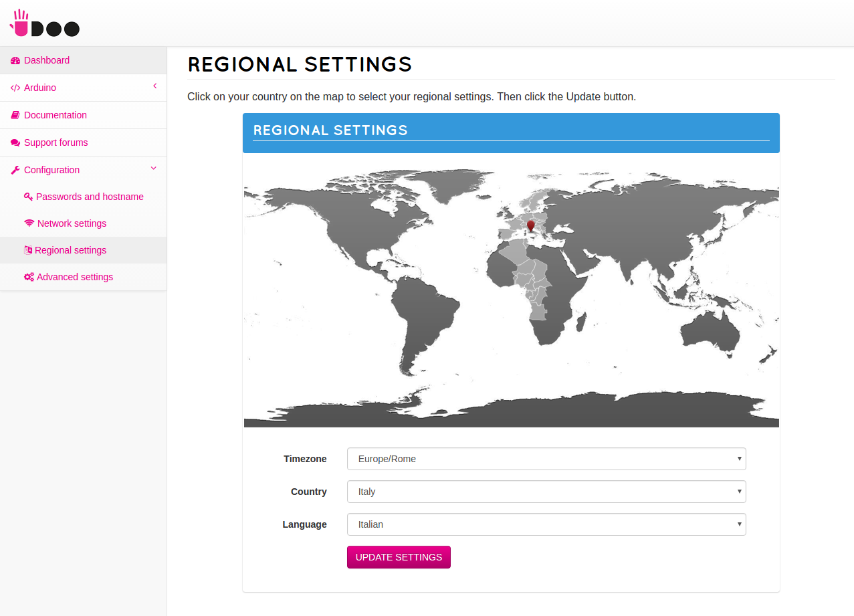
Task: Open the Timezone dropdown showing Europe/Rome
Action: point(546,459)
